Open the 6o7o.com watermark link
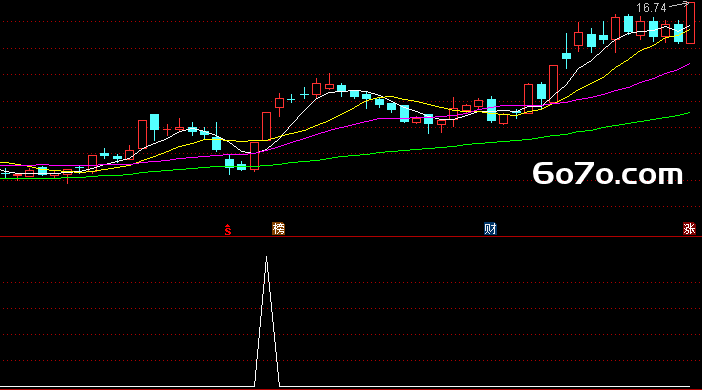Viewport: 702px width, 390px height. (608, 174)
